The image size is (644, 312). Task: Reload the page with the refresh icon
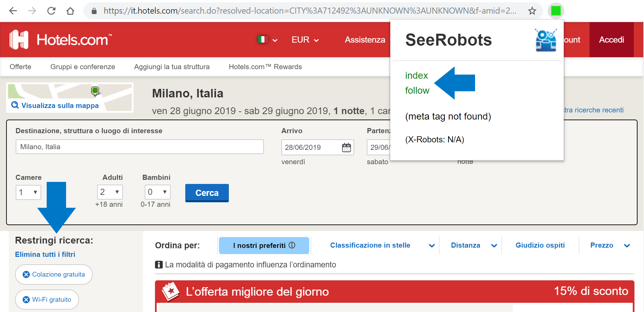(x=51, y=11)
